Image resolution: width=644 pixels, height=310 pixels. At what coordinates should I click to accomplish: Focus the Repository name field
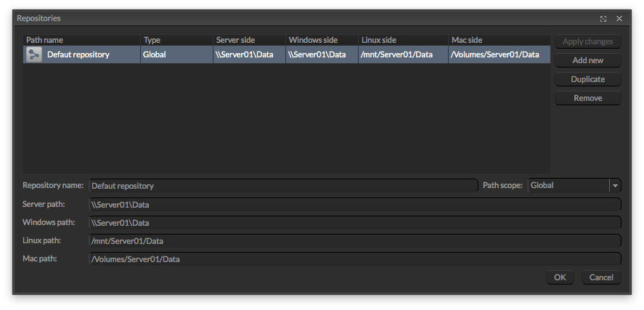[x=283, y=186]
